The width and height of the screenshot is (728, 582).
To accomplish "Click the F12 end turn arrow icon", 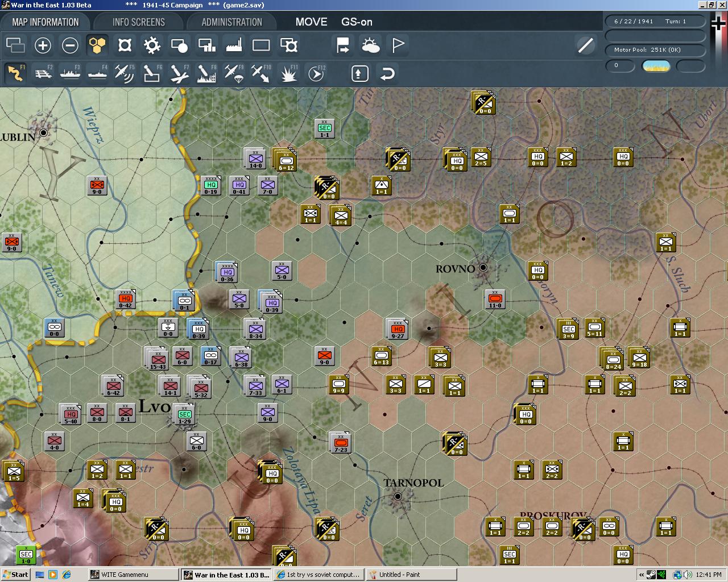I will pyautogui.click(x=316, y=73).
